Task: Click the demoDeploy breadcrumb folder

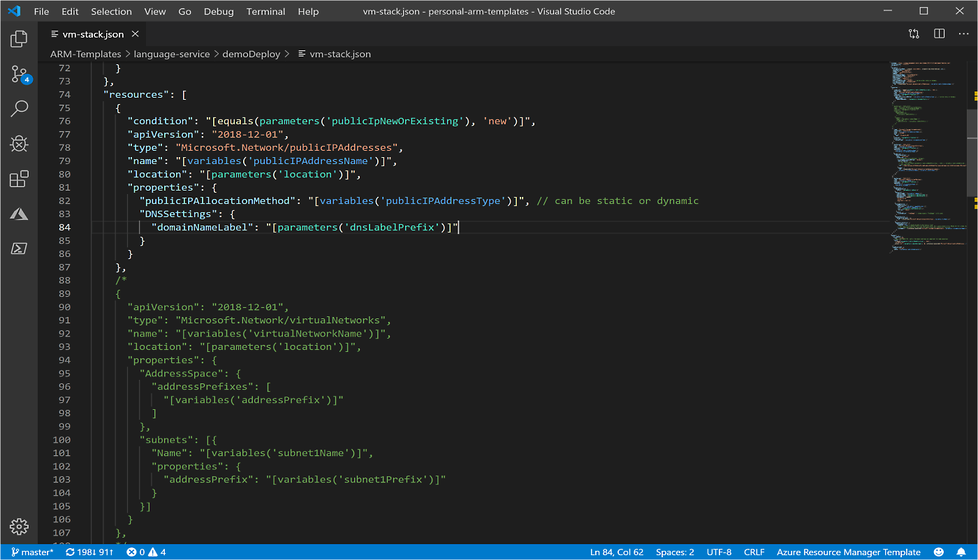Action: click(x=251, y=54)
